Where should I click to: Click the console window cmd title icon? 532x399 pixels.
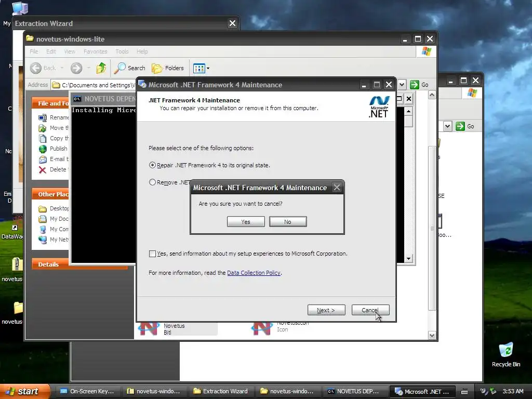pos(77,99)
